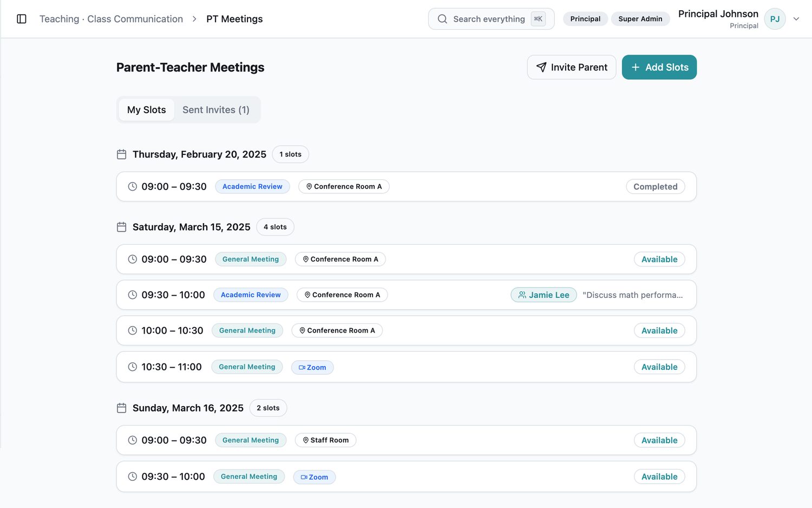
Task: Click Academic Review tag in February 20 row
Action: (252, 186)
